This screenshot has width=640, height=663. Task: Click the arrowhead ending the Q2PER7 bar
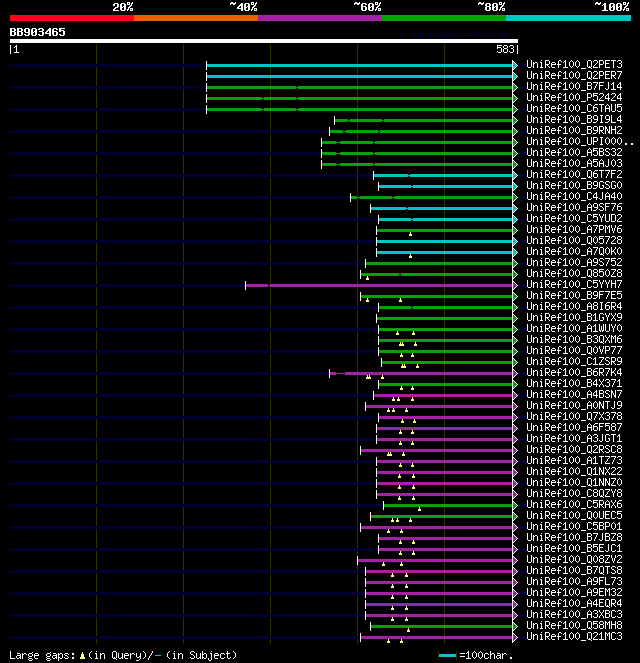[515, 76]
